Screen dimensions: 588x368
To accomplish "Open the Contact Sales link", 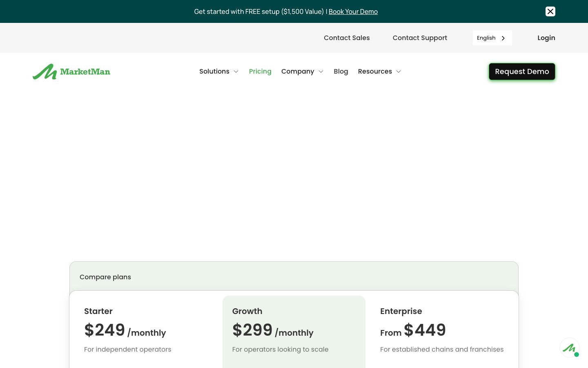I will click(347, 38).
